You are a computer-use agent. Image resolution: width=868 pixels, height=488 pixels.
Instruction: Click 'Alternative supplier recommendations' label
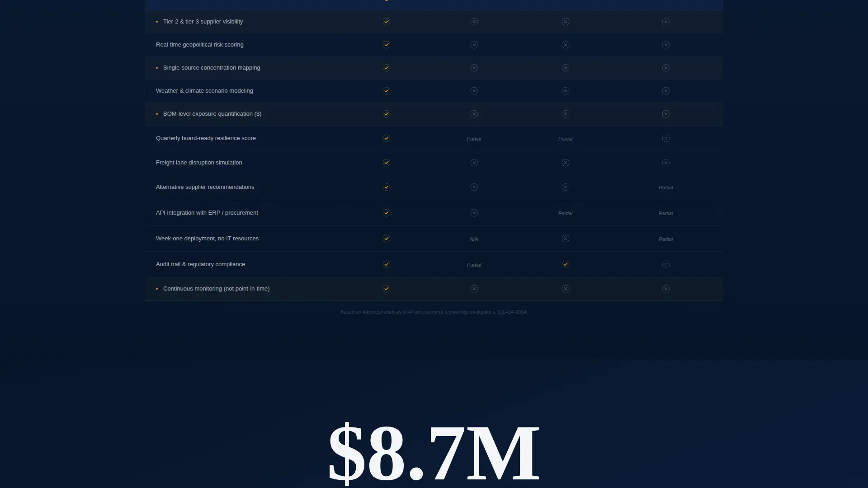(205, 187)
